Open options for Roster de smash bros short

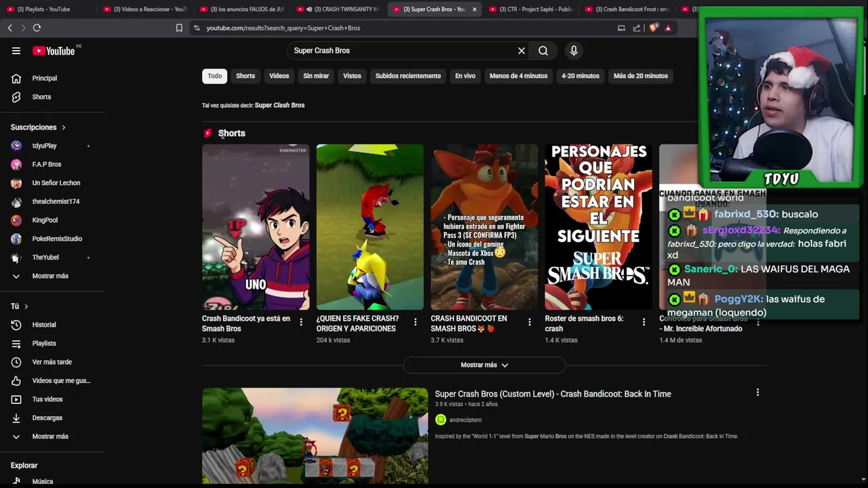644,323
